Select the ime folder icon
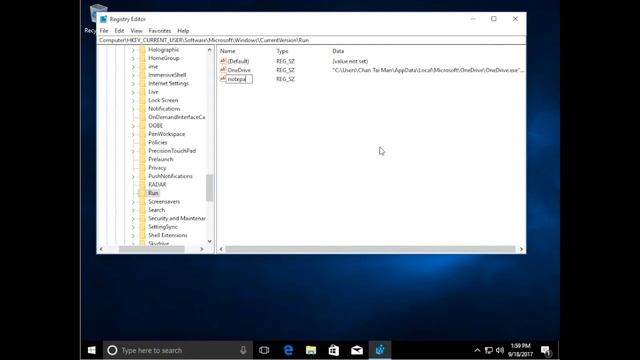Screen dimensions: 640x360 142,67
